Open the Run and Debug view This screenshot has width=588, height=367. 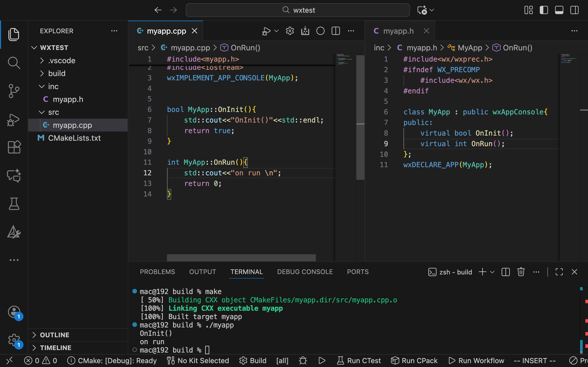(x=14, y=120)
